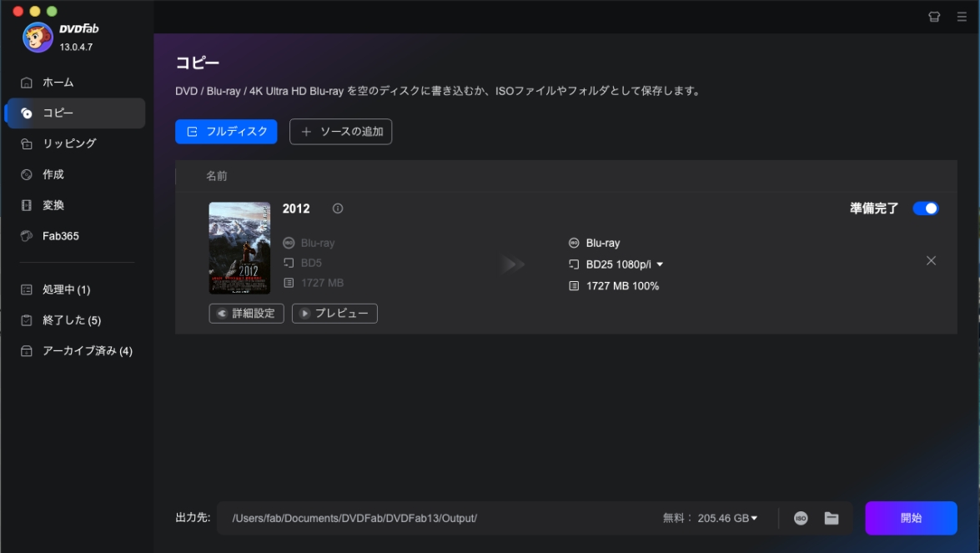Click the 13.0.4.7 version number

(76, 47)
